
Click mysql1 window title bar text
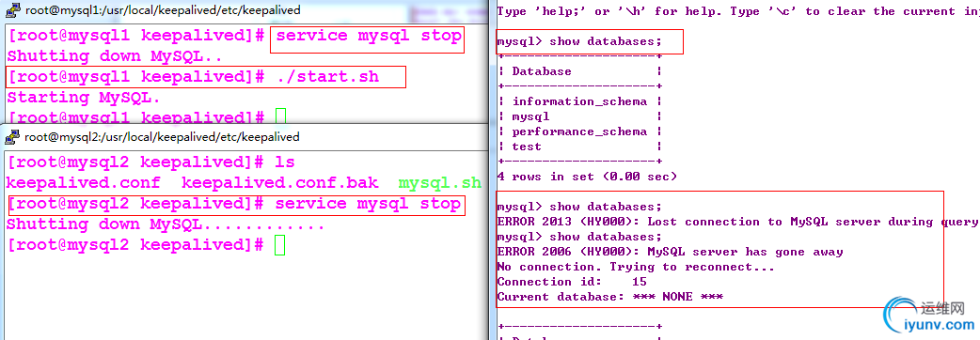(x=163, y=10)
